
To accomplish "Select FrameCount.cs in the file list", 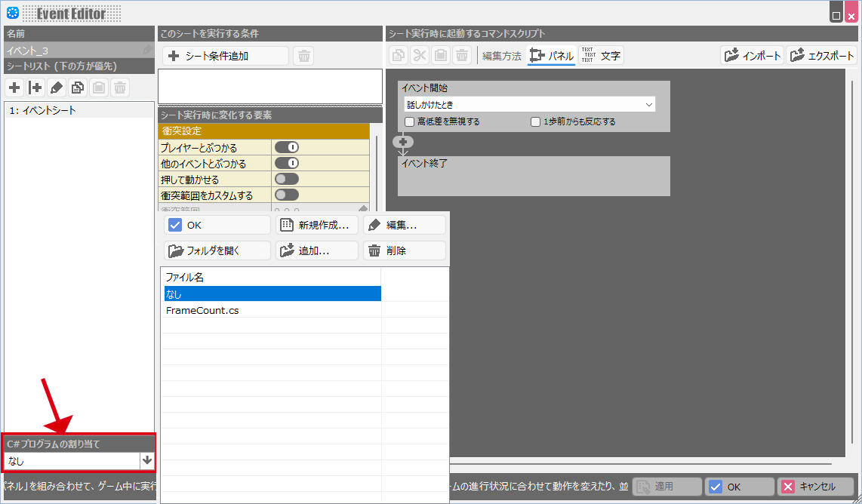I will 202,310.
